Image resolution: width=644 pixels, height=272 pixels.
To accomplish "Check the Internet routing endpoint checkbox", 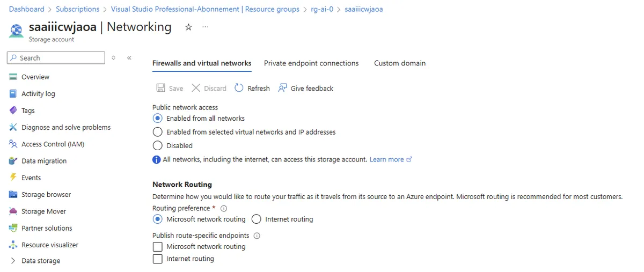I will tap(157, 259).
